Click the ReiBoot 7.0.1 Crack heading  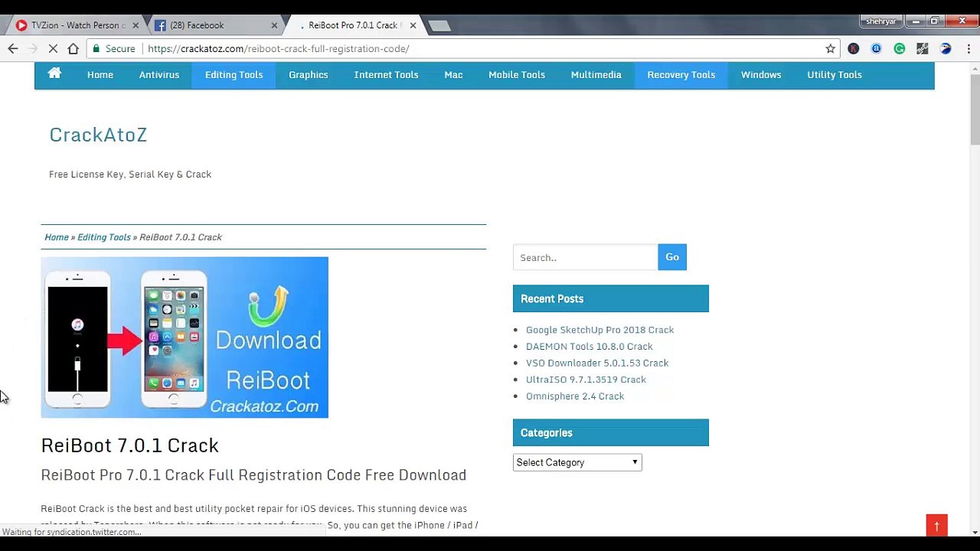point(129,445)
